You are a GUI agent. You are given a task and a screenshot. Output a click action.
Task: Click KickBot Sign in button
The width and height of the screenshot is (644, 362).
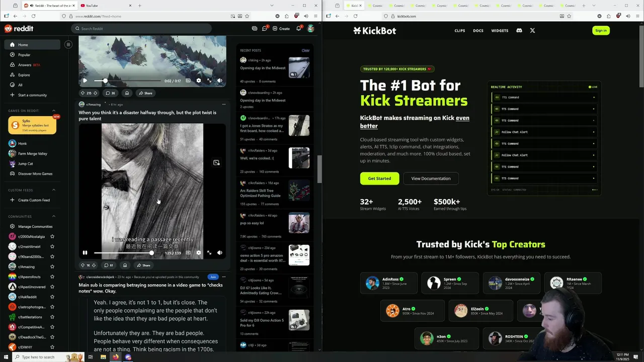click(x=601, y=31)
